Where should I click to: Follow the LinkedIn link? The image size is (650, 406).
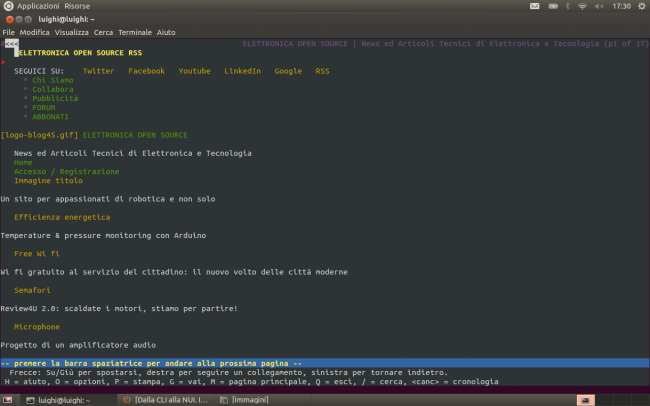(243, 71)
